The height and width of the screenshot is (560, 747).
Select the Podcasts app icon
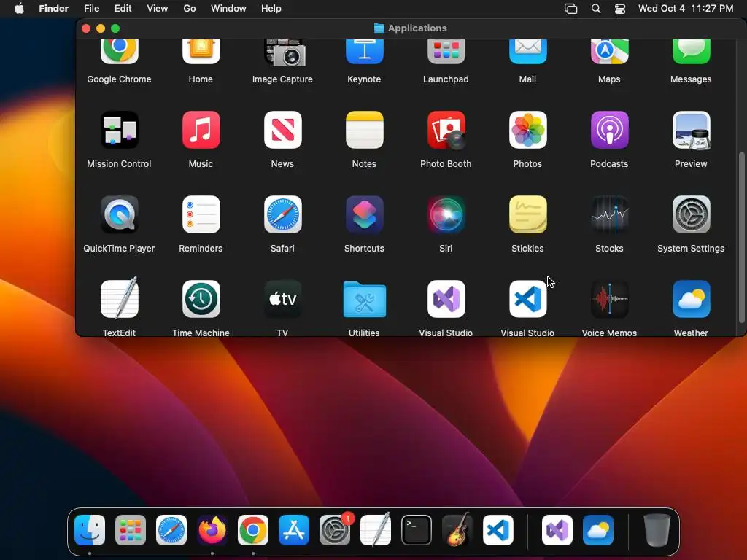click(x=609, y=130)
